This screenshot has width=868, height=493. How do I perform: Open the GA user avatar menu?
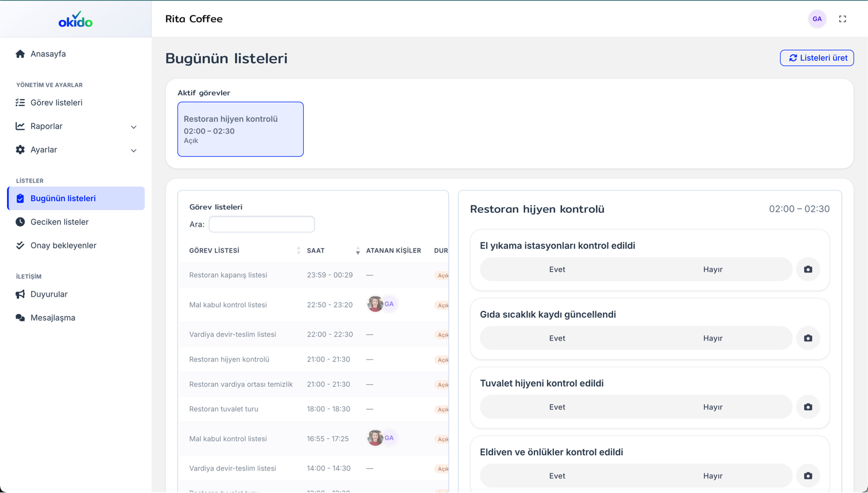(x=817, y=19)
